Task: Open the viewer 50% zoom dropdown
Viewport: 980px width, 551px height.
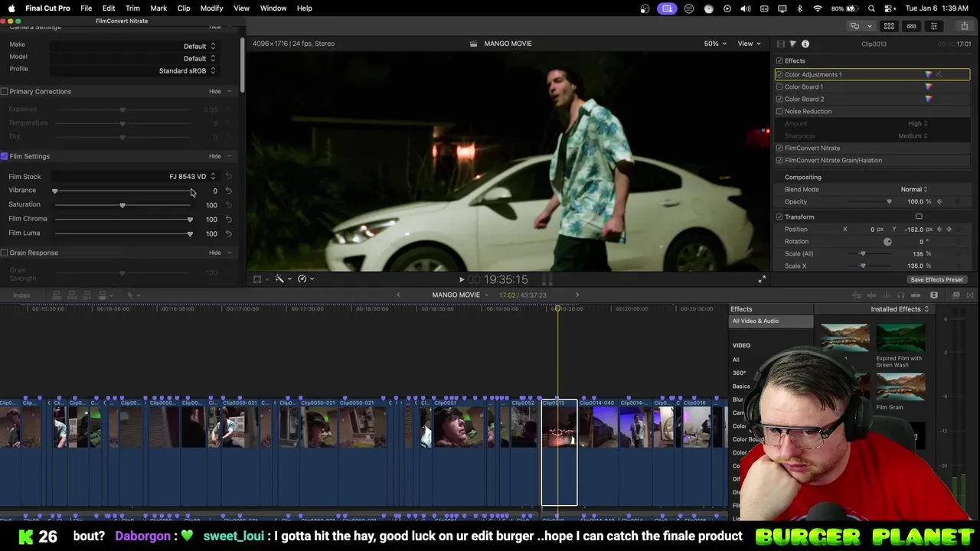Action: pyautogui.click(x=715, y=44)
